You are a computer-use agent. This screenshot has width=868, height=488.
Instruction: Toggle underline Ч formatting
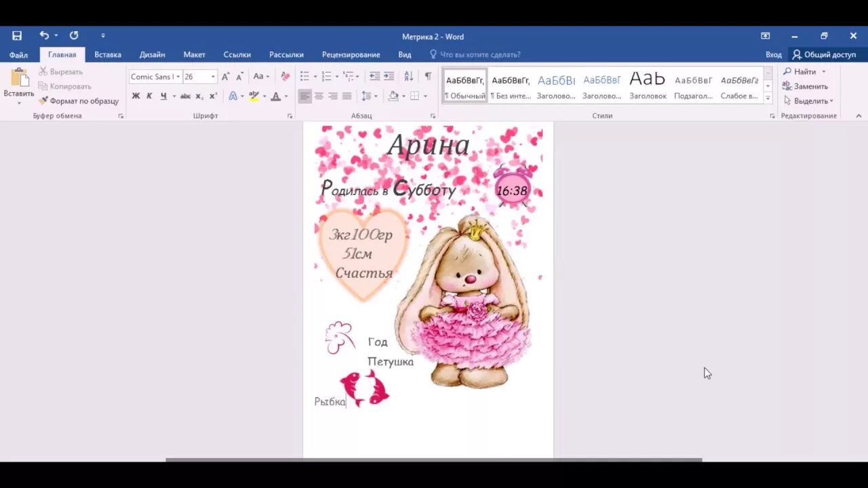coord(163,96)
